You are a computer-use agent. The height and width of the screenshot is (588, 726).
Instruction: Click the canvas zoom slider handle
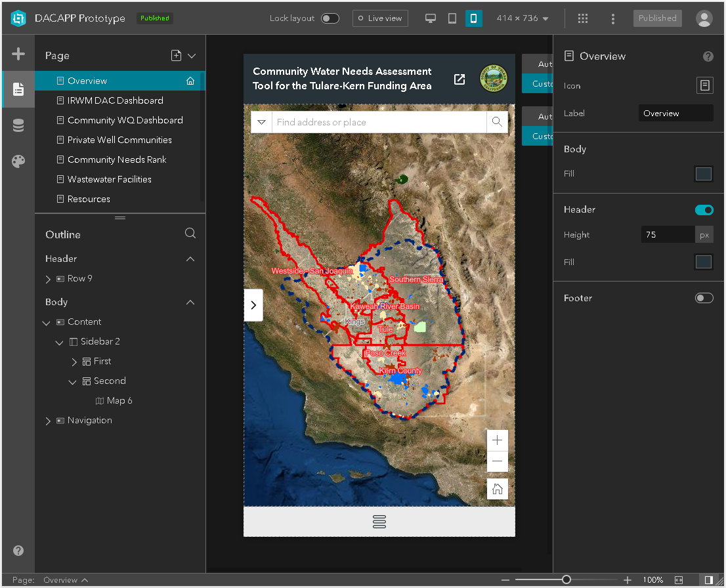(566, 579)
